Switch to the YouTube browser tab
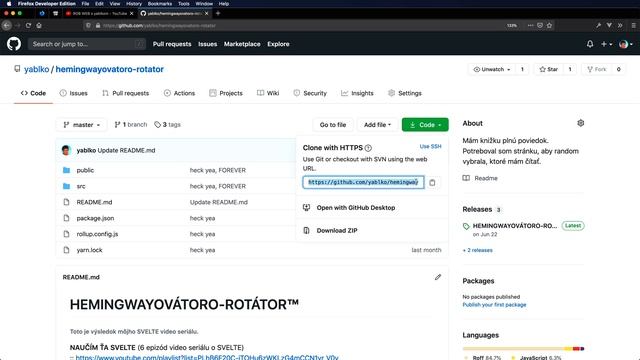The width and height of the screenshot is (640, 360). [100, 13]
